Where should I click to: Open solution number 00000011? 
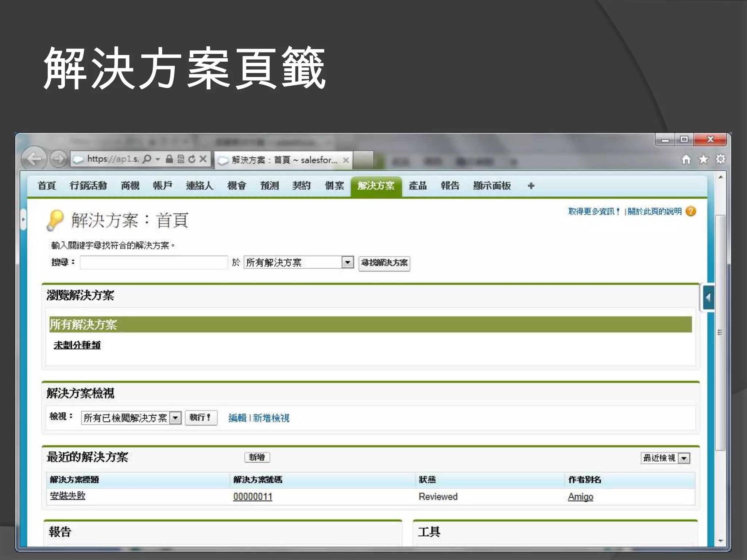(x=253, y=497)
